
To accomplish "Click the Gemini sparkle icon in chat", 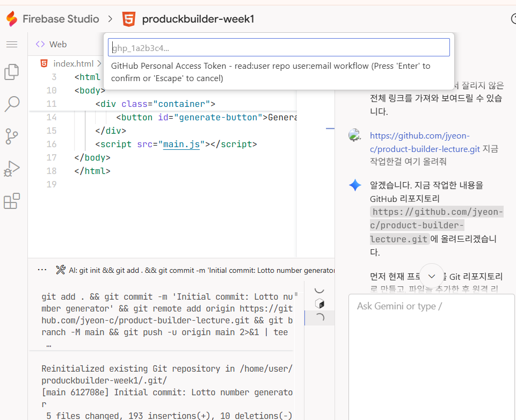I will (x=355, y=185).
